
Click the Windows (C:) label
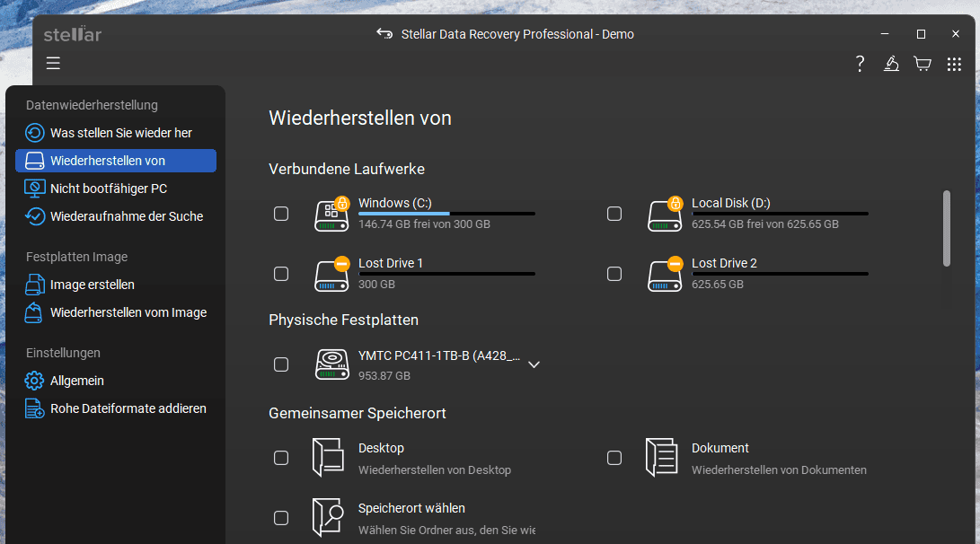coord(395,203)
